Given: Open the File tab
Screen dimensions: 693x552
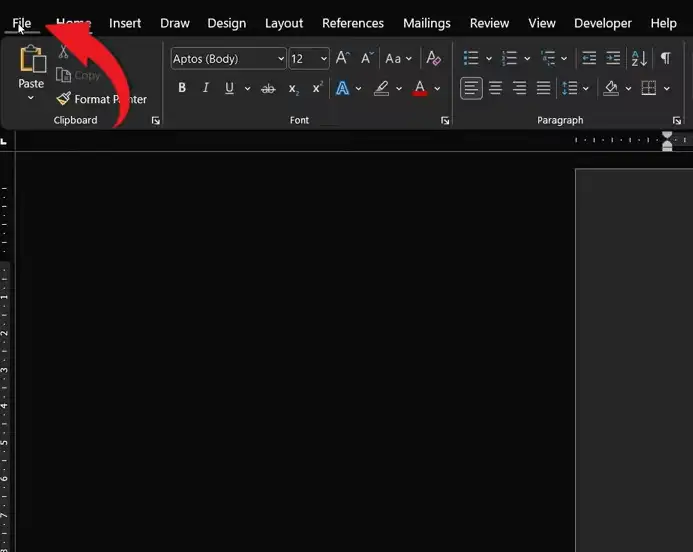Looking at the screenshot, I should click(x=22, y=23).
